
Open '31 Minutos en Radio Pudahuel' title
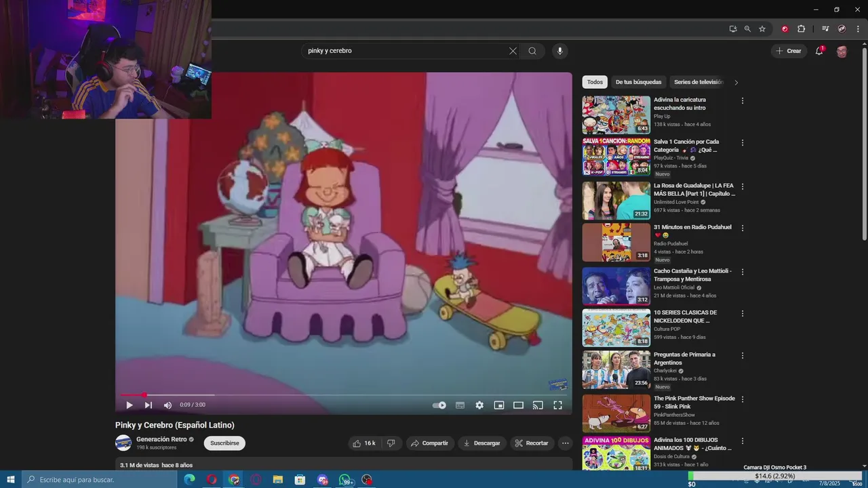tap(692, 231)
